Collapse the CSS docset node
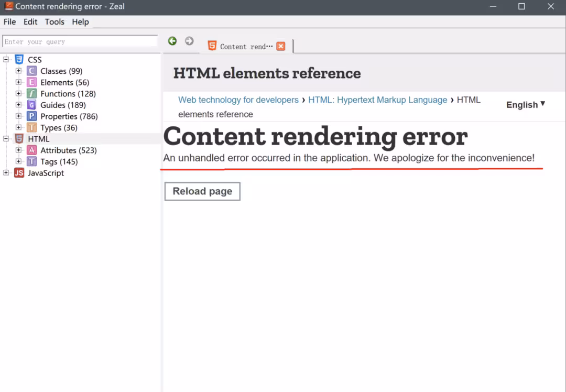Viewport: 566px width, 392px height. coord(6,60)
